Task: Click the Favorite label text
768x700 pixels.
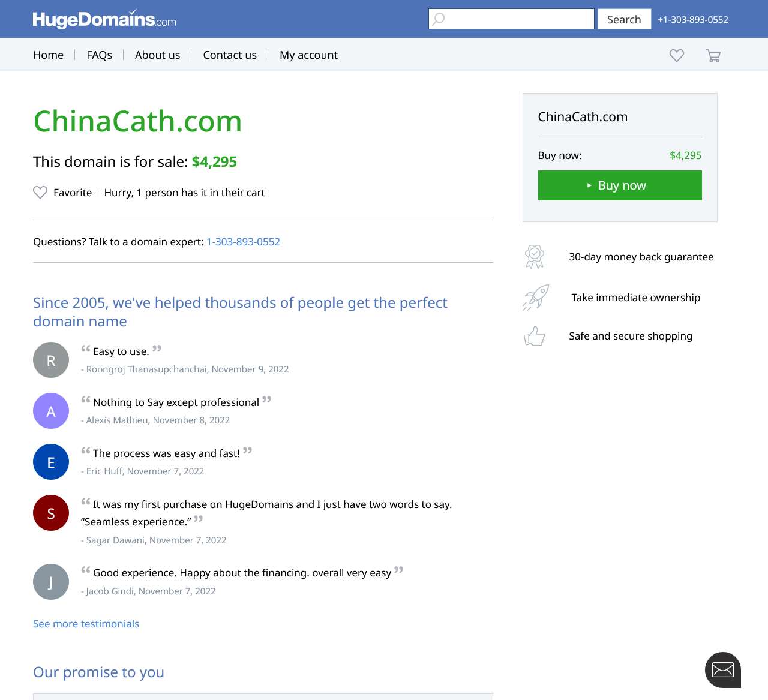Action: pyautogui.click(x=73, y=193)
